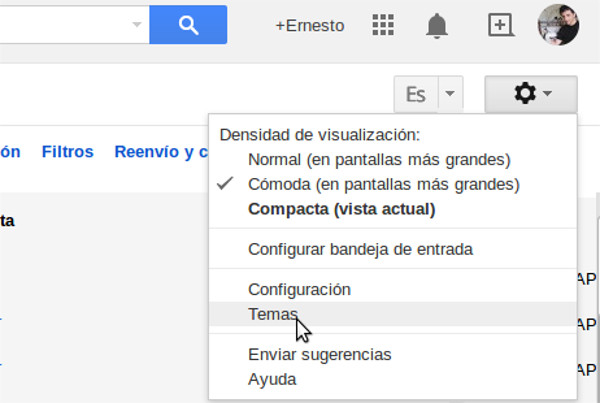Open the account profile picture
The height and width of the screenshot is (403, 600).
558,25
